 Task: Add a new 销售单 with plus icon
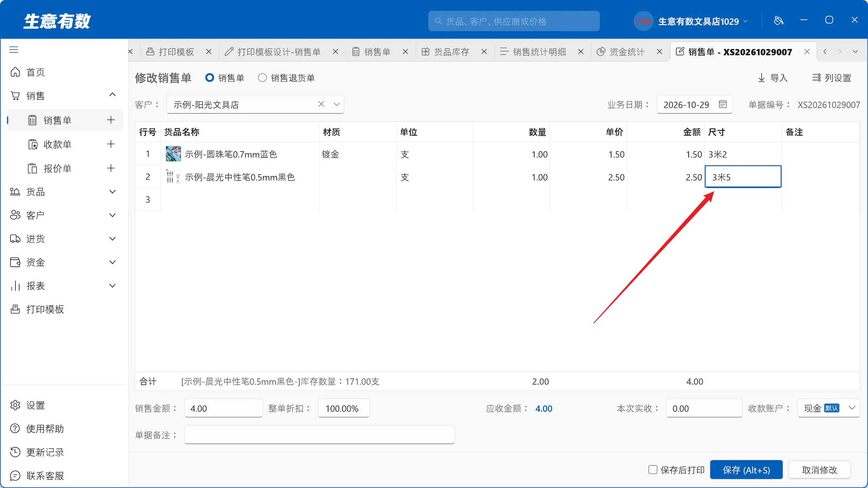(111, 120)
